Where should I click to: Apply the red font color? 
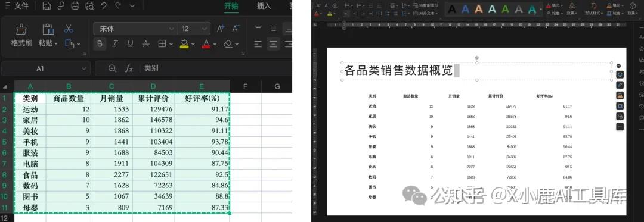click(206, 44)
